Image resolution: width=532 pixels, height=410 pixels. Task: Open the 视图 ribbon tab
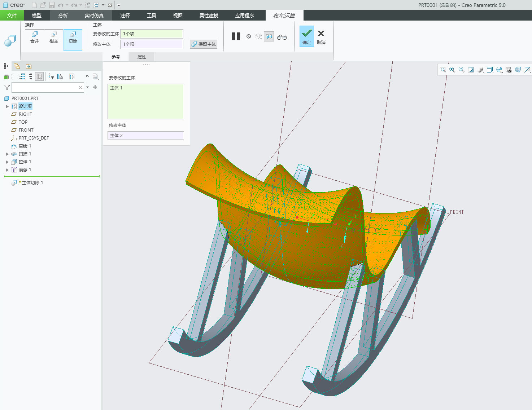(x=178, y=16)
